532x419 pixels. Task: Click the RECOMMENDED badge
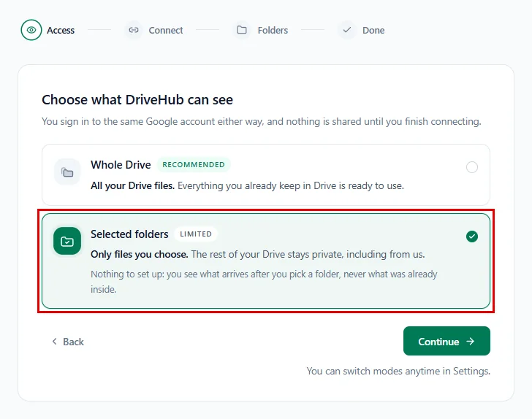[x=194, y=165]
